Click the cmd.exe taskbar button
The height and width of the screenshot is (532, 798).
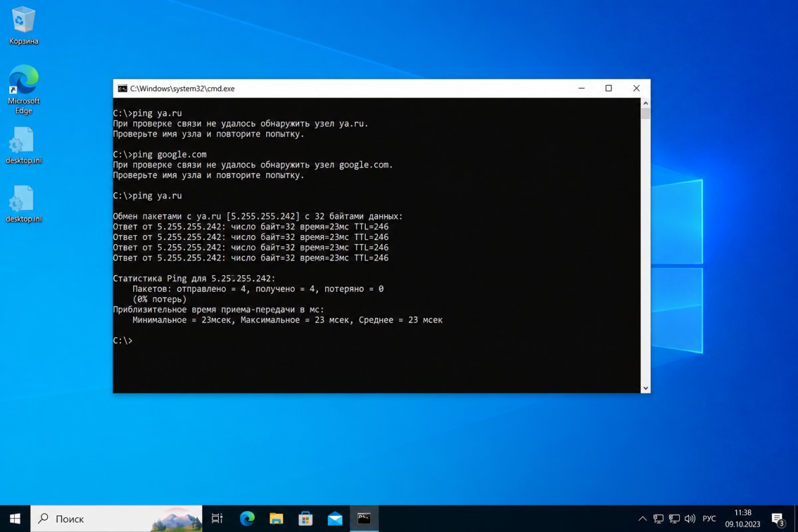coord(364,518)
